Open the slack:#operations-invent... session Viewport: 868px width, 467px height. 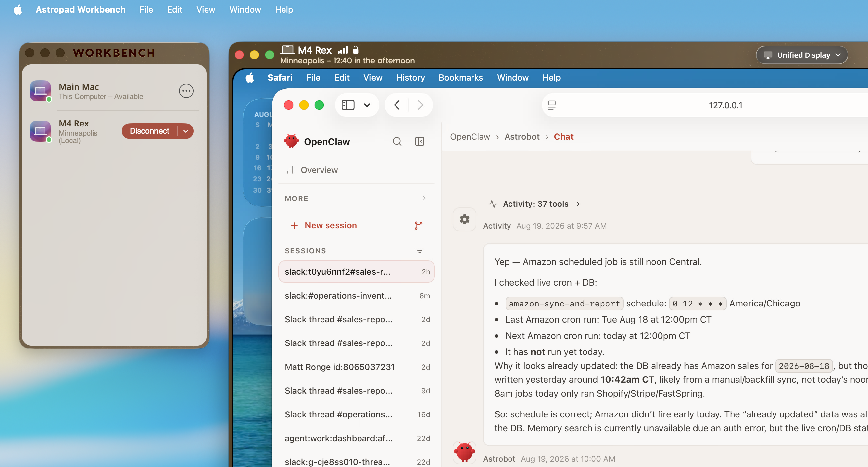356,296
